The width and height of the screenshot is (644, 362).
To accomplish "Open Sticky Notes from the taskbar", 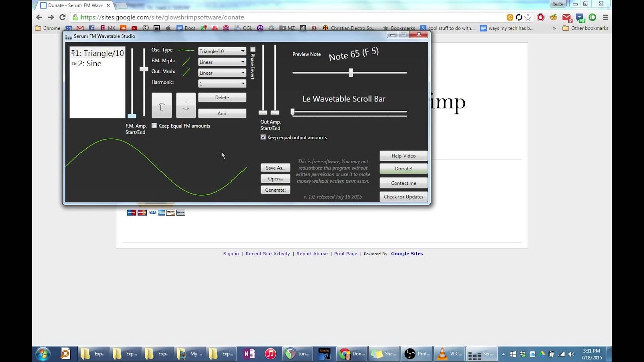I will 384,354.
